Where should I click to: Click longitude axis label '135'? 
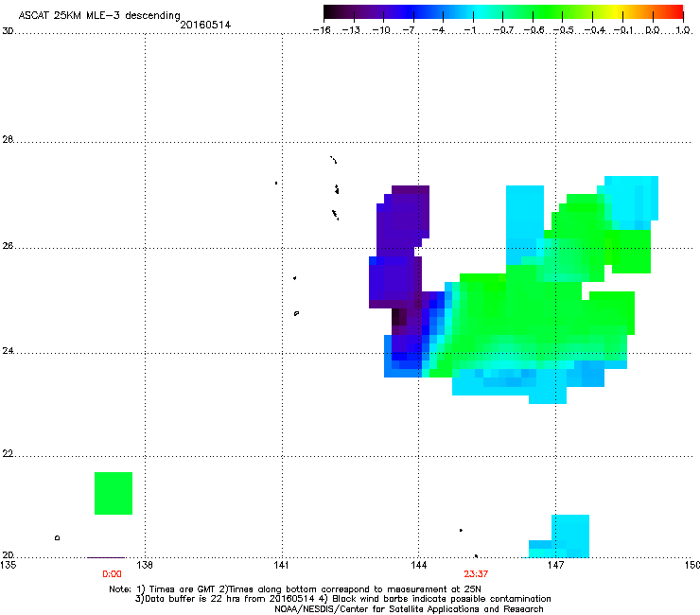coord(9,565)
